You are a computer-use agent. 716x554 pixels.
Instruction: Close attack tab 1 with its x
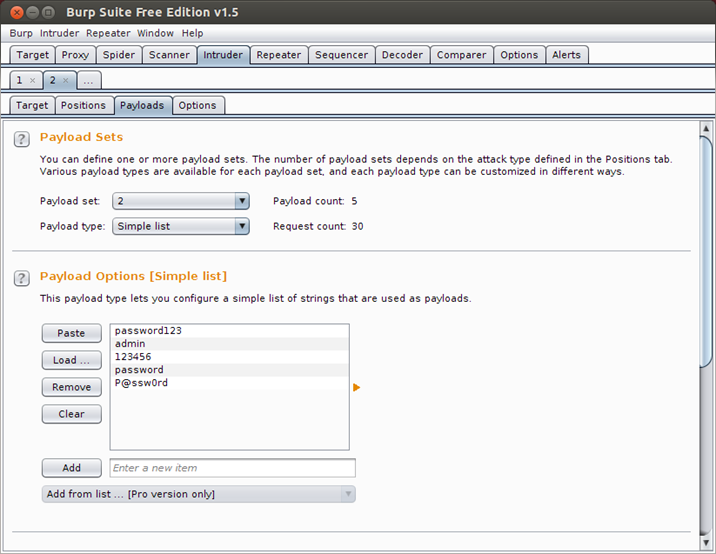click(33, 80)
